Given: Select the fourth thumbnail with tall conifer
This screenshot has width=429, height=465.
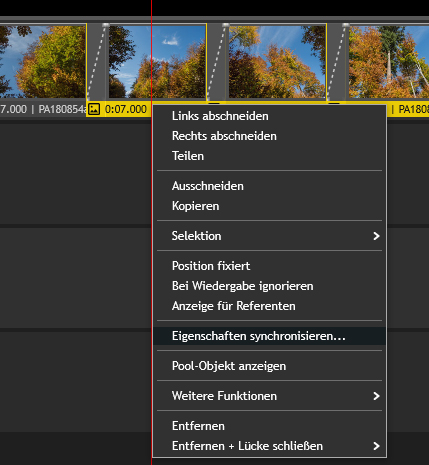Looking at the screenshot, I should coord(389,62).
